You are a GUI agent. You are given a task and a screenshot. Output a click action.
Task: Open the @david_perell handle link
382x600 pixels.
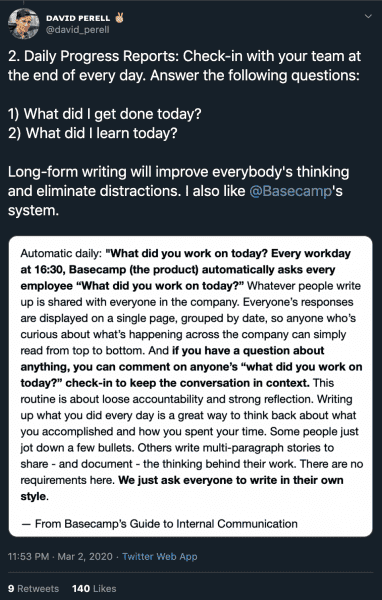click(x=77, y=30)
